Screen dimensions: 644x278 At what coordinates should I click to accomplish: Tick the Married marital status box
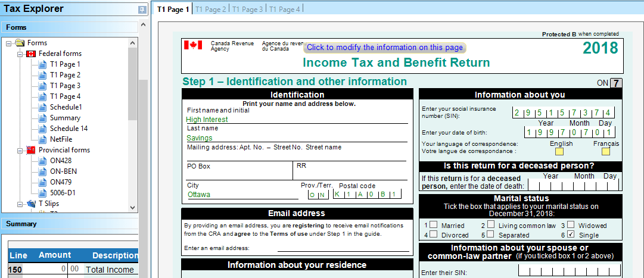pyautogui.click(x=433, y=225)
